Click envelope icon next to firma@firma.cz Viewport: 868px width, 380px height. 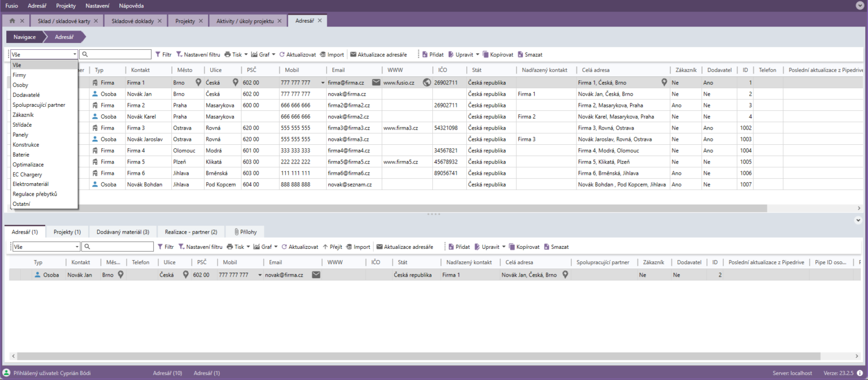point(376,83)
